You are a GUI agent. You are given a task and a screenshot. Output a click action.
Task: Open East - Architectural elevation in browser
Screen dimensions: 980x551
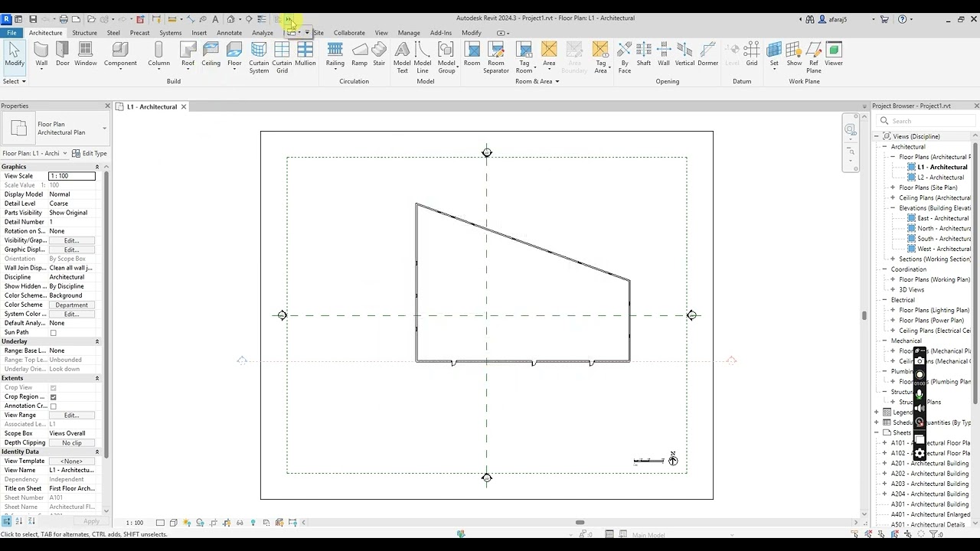pos(942,218)
